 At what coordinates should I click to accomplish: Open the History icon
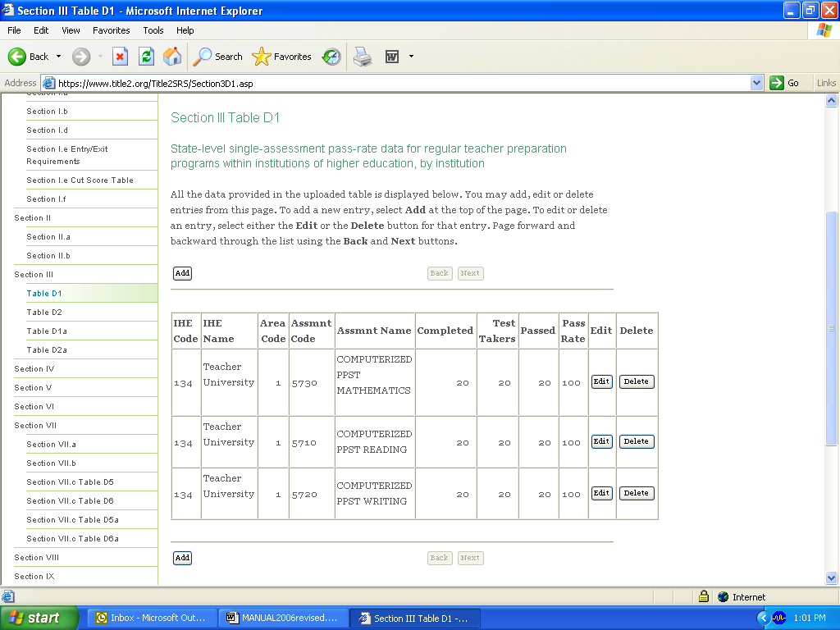[x=331, y=57]
